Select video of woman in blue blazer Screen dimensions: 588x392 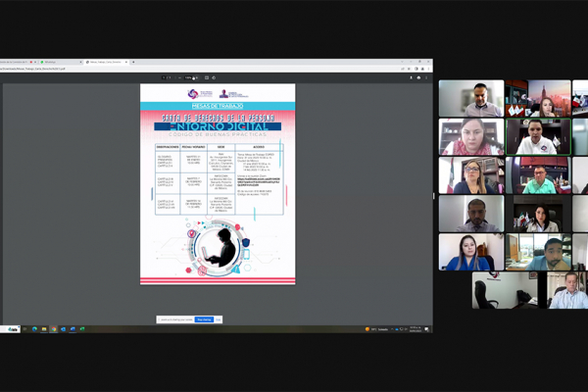[x=471, y=252]
